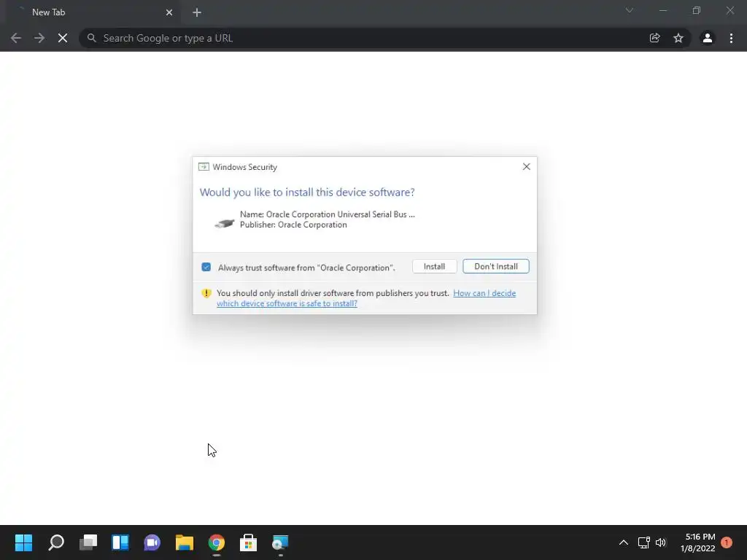
Task: Open Task View on taskbar
Action: pyautogui.click(x=88, y=542)
